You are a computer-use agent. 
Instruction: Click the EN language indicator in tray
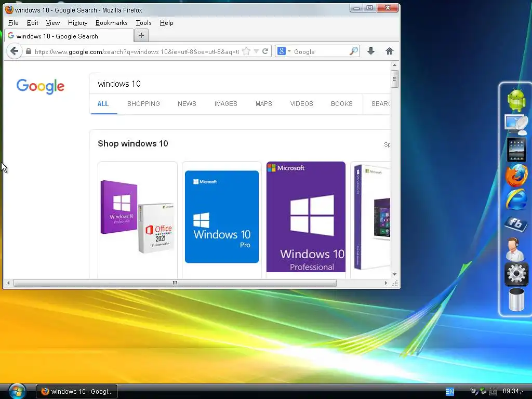click(x=449, y=392)
